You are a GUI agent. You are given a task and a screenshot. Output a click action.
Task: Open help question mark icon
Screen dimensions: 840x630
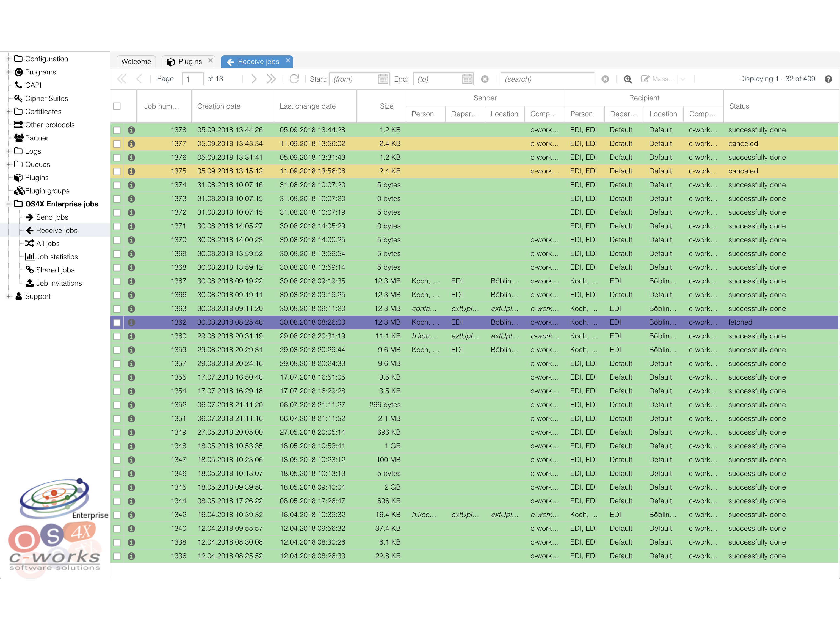click(829, 79)
